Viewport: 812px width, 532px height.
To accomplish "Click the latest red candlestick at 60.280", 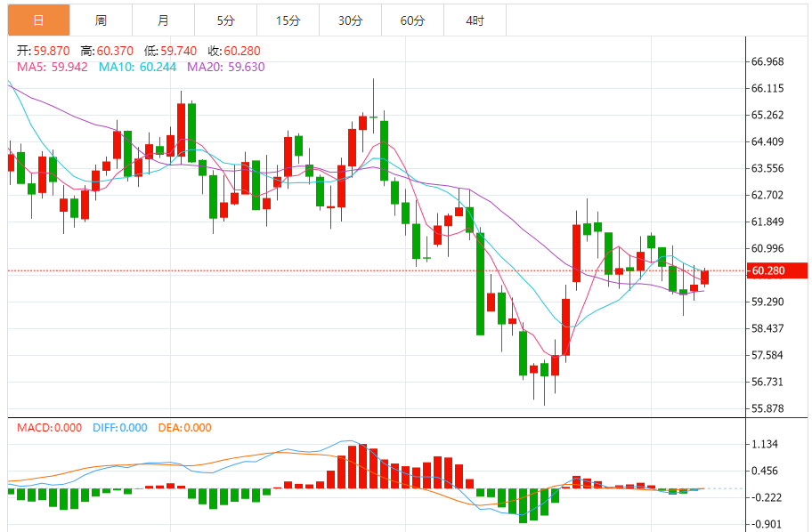I will [x=705, y=278].
